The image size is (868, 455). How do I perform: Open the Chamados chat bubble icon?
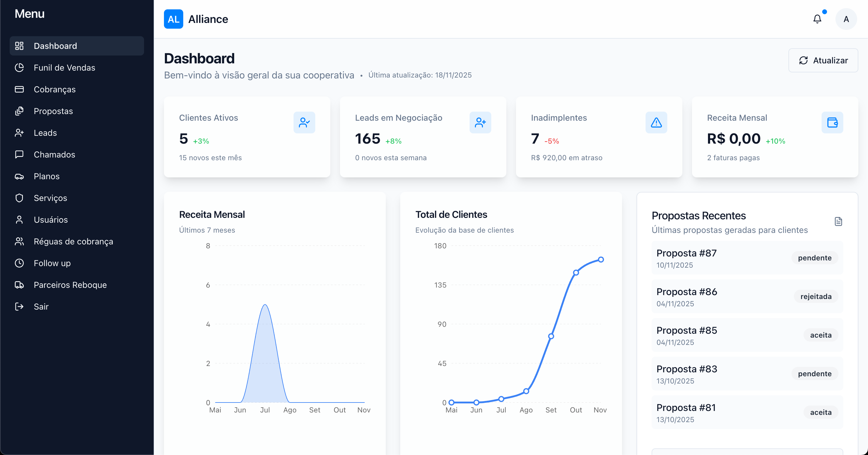[19, 154]
